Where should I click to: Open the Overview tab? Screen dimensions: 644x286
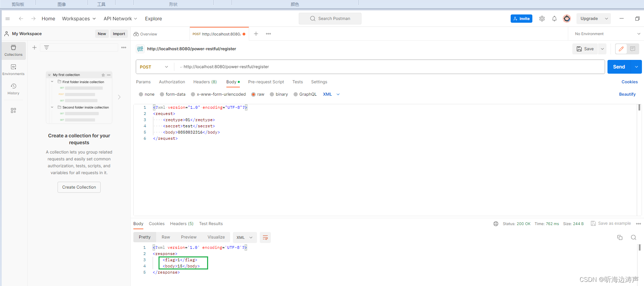point(145,34)
